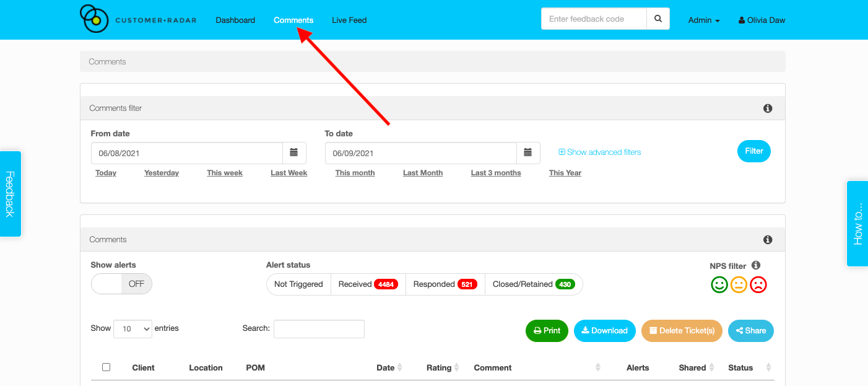This screenshot has width=868, height=386.
Task: Click the search magnifier icon
Action: (658, 19)
